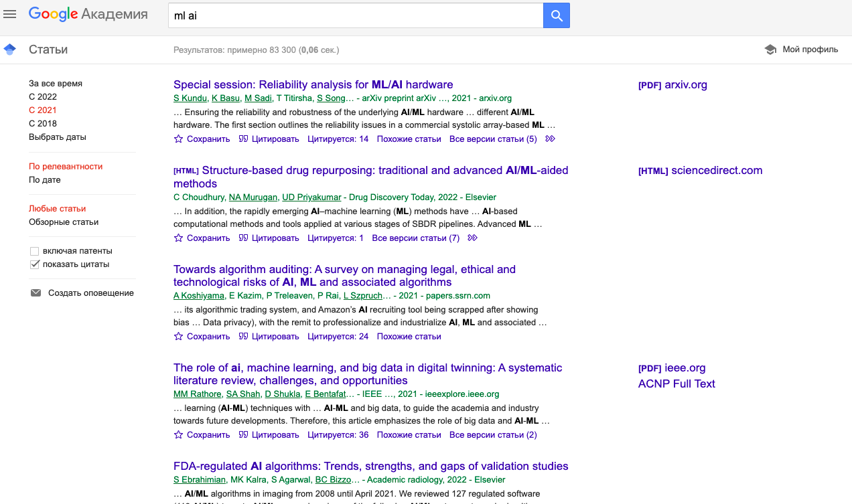Filter results С 2022
This screenshot has width=852, height=504.
pyautogui.click(x=43, y=97)
